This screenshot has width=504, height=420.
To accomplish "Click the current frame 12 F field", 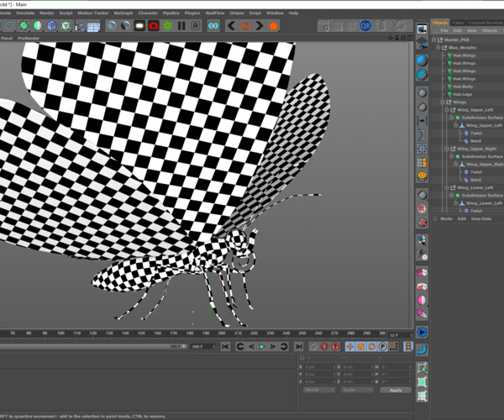I will pyautogui.click(x=400, y=335).
